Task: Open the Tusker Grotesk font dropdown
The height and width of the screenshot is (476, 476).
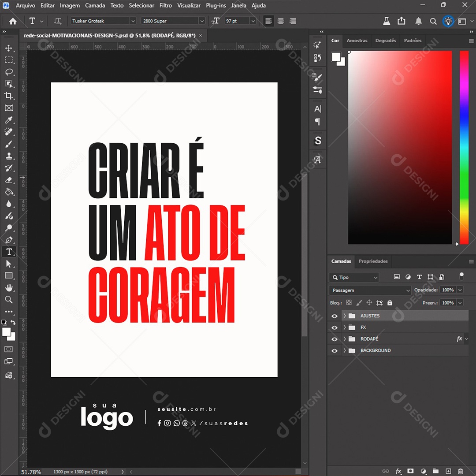Action: tap(133, 21)
